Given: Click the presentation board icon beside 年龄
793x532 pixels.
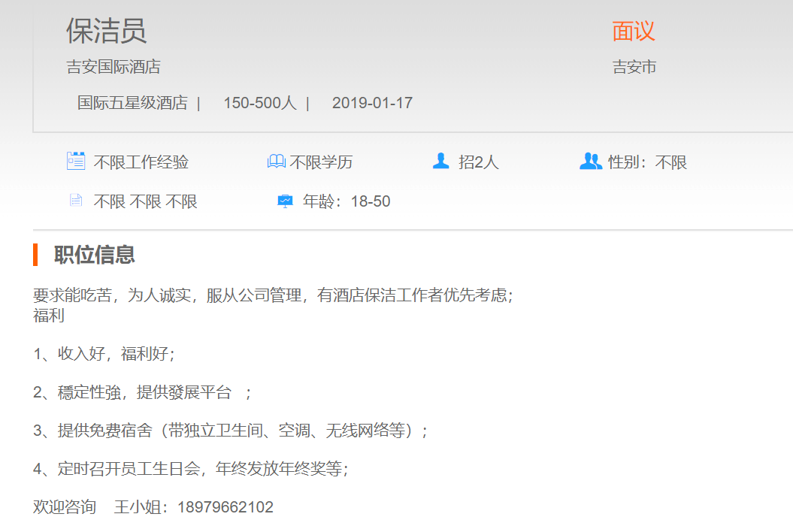Looking at the screenshot, I should (285, 201).
